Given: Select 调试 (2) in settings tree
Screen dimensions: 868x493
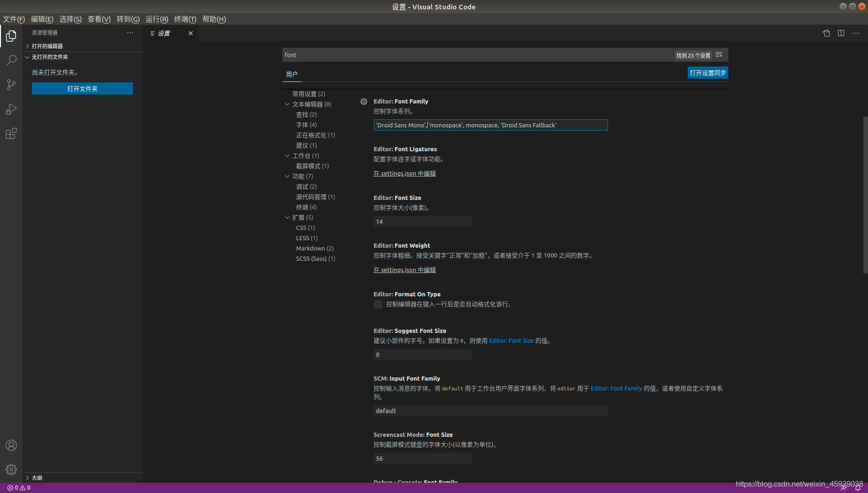Looking at the screenshot, I should (306, 187).
